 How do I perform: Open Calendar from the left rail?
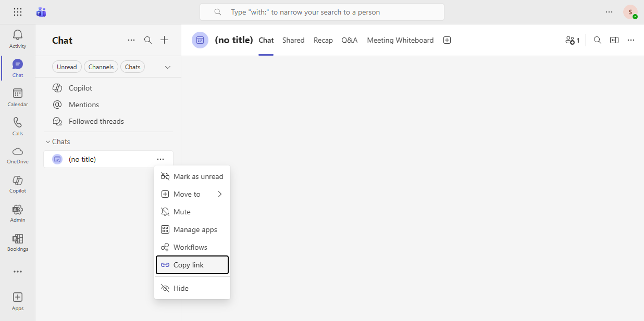pyautogui.click(x=18, y=97)
